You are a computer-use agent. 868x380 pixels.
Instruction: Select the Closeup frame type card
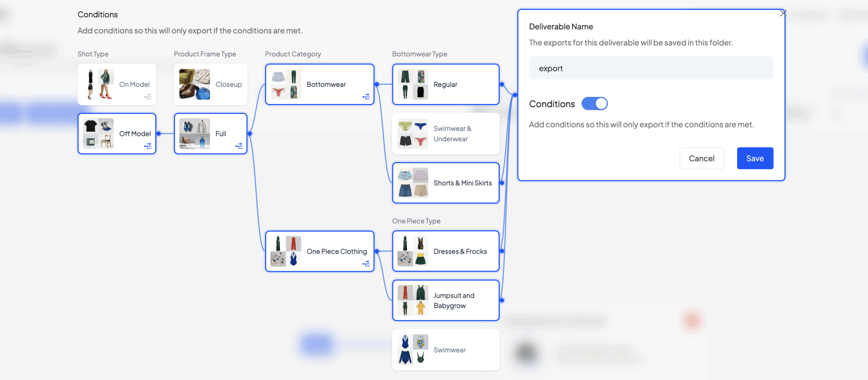click(211, 84)
